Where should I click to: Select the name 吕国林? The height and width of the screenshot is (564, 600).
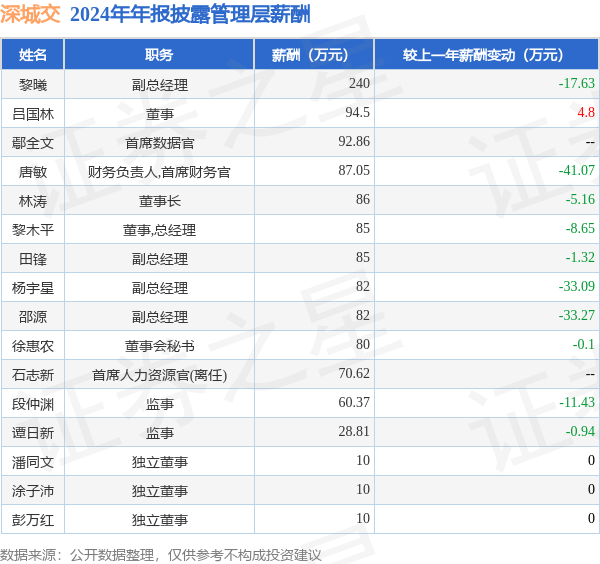pos(33,114)
